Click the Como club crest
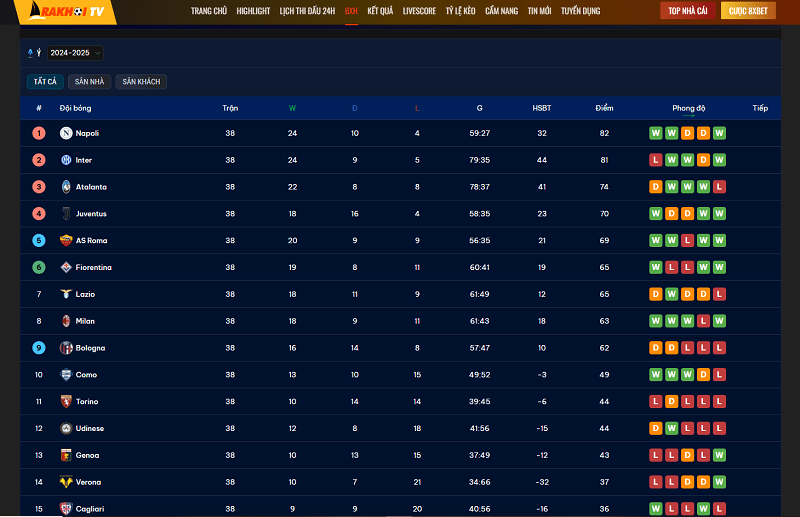The width and height of the screenshot is (800, 517). pos(66,375)
